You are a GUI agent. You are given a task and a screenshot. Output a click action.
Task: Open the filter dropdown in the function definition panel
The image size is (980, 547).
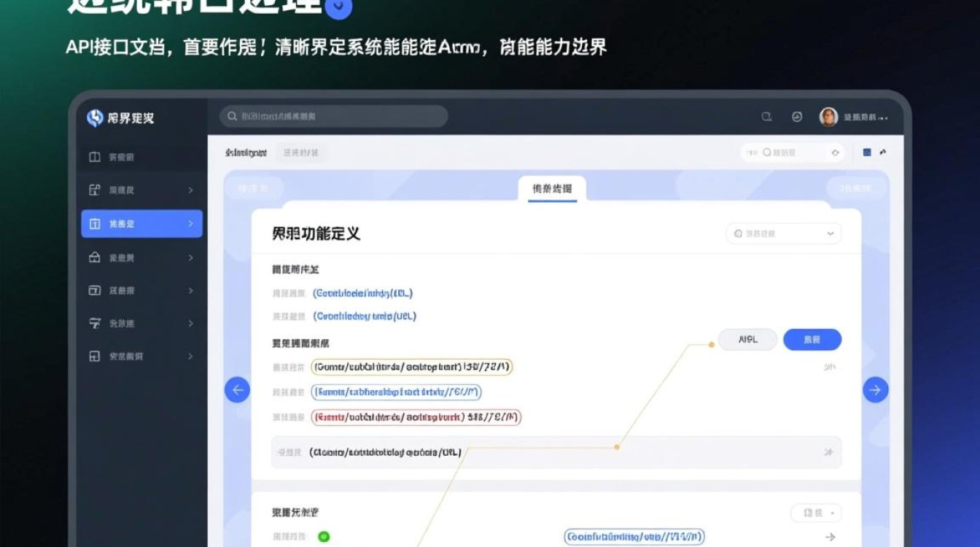pos(782,233)
